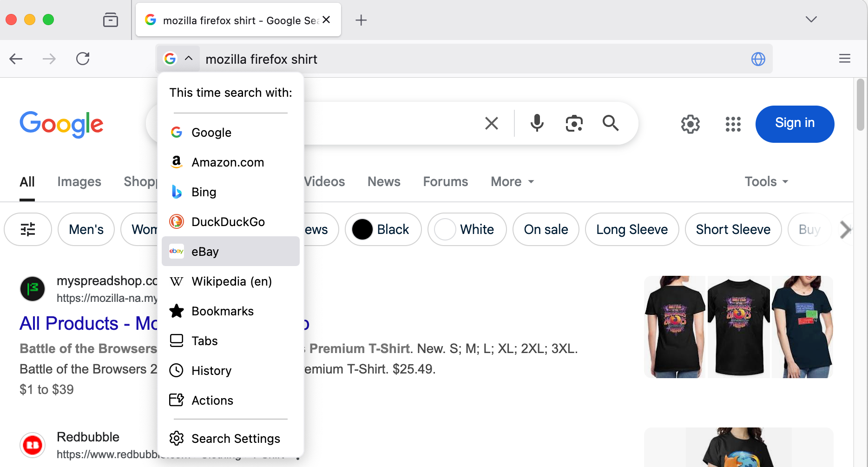868x467 pixels.
Task: Toggle the Black color filter chip
Action: click(382, 229)
